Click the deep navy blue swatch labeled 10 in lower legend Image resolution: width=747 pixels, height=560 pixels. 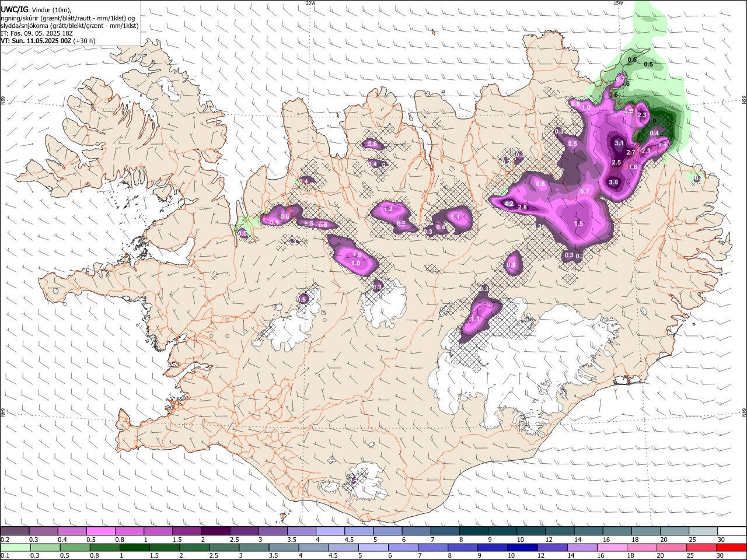click(523, 547)
